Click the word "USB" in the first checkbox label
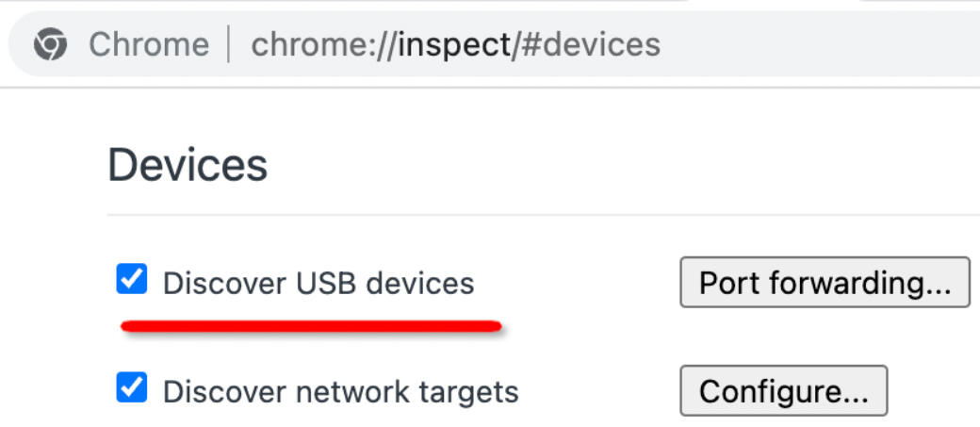Screen dimensions: 980x427 [325, 283]
